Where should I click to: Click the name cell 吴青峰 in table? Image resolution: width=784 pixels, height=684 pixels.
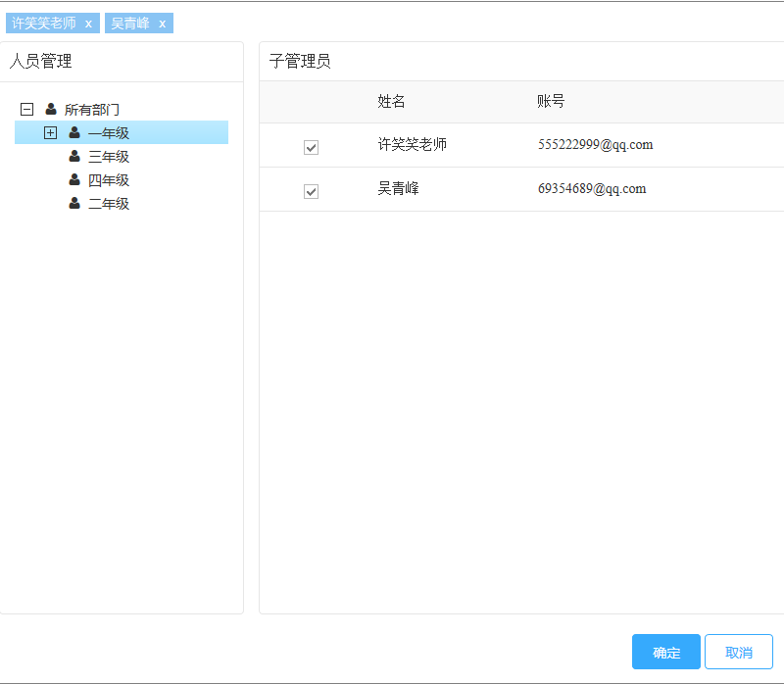[398, 188]
